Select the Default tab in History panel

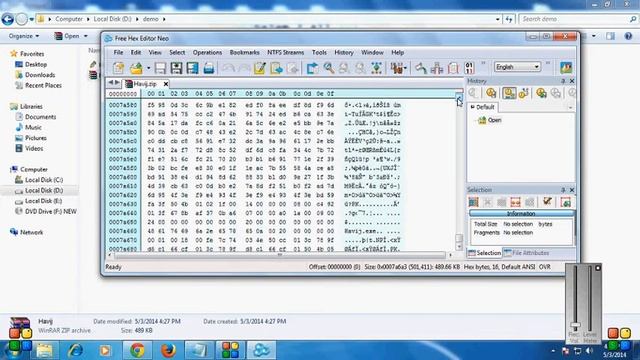[482, 107]
